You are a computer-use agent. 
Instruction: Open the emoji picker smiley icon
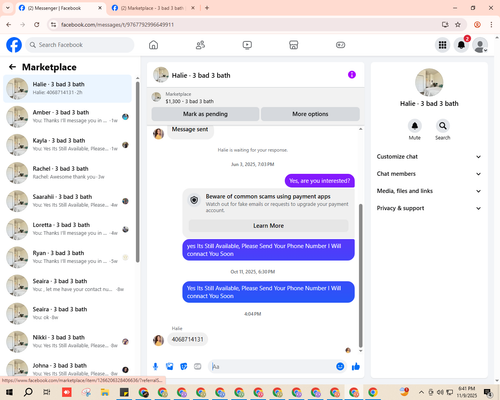[x=340, y=367]
